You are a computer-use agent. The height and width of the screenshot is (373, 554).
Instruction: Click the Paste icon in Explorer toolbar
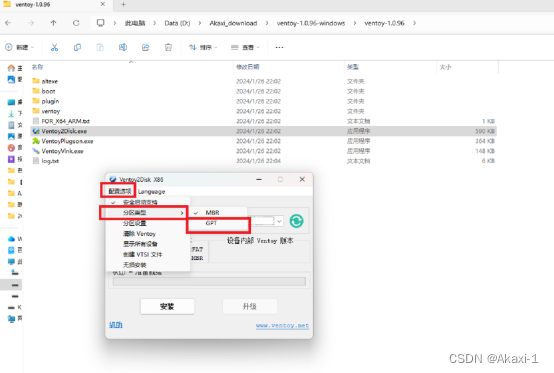pos(100,47)
